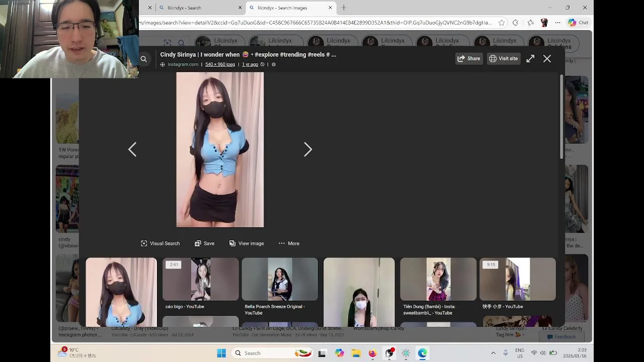The height and width of the screenshot is (362, 644).
Task: Click the Share button in image viewer
Action: [468, 59]
